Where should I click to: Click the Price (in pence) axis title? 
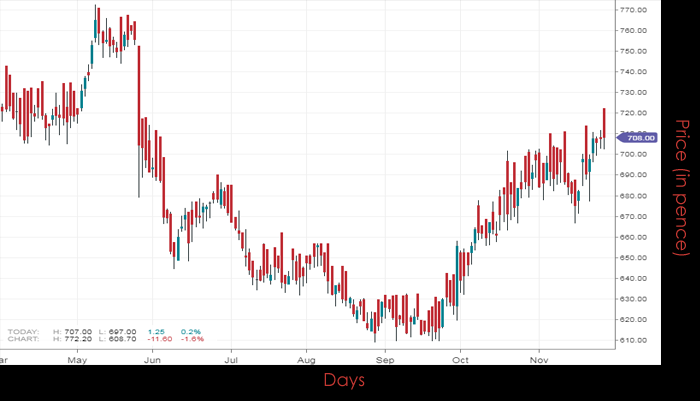pyautogui.click(x=681, y=187)
